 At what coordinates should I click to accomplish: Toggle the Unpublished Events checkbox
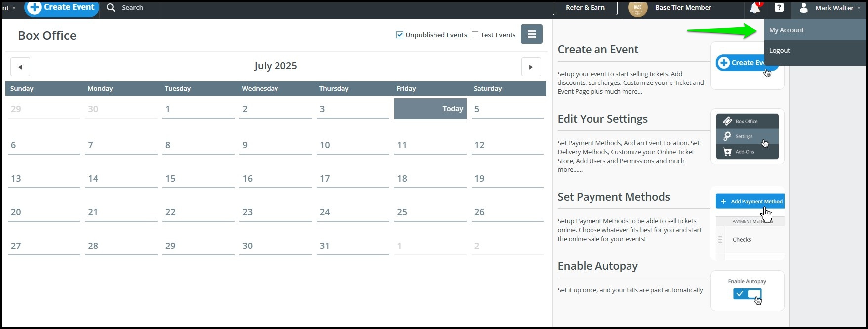400,35
